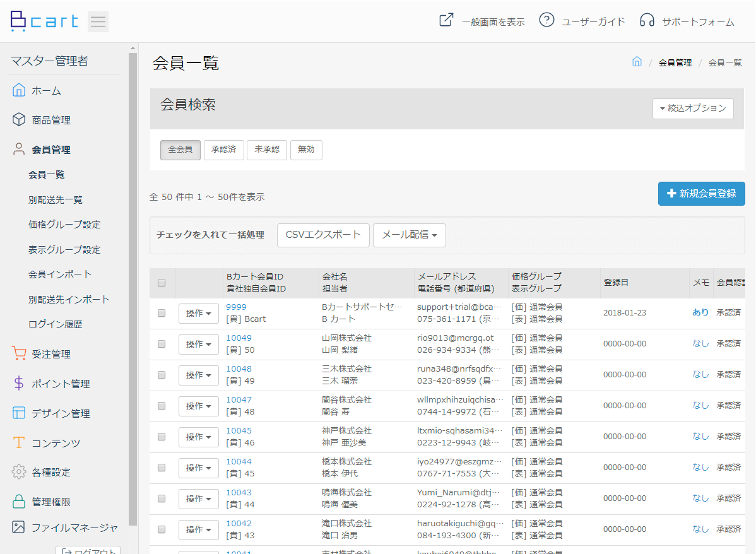Click the hamburger menu icon beside Bcart logo

pos(98,21)
